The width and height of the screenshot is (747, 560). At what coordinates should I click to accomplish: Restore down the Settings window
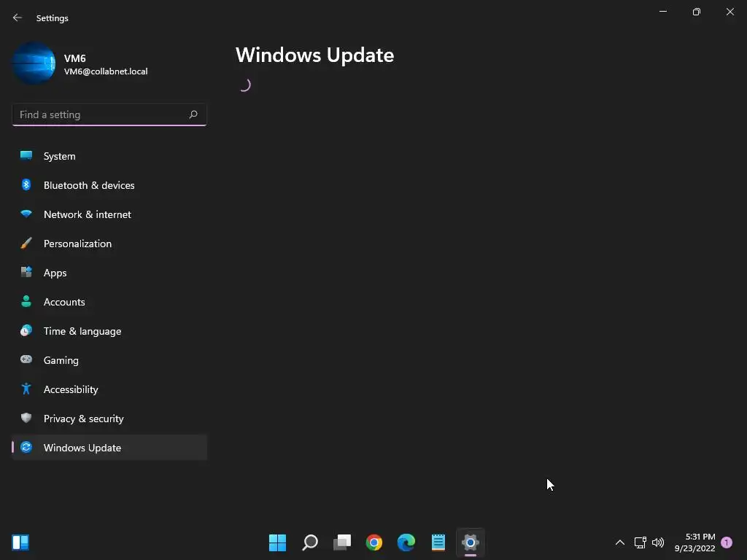[x=697, y=12]
